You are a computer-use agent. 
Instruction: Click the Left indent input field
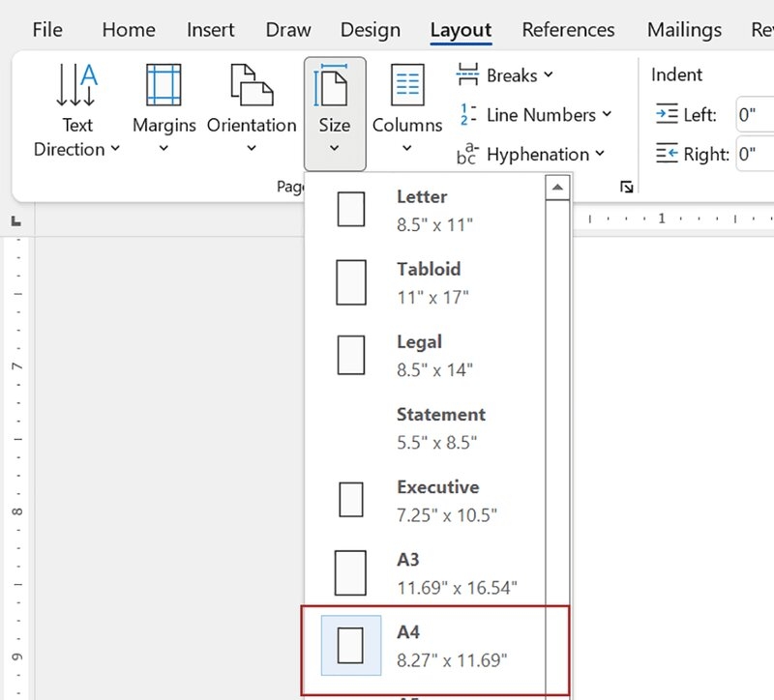755,115
